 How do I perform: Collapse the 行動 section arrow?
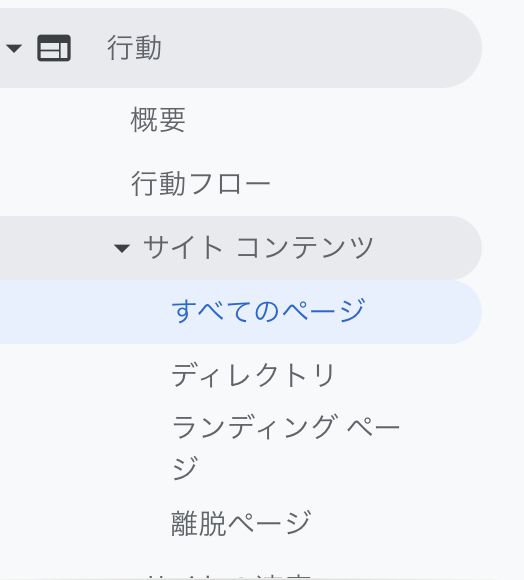pos(14,48)
